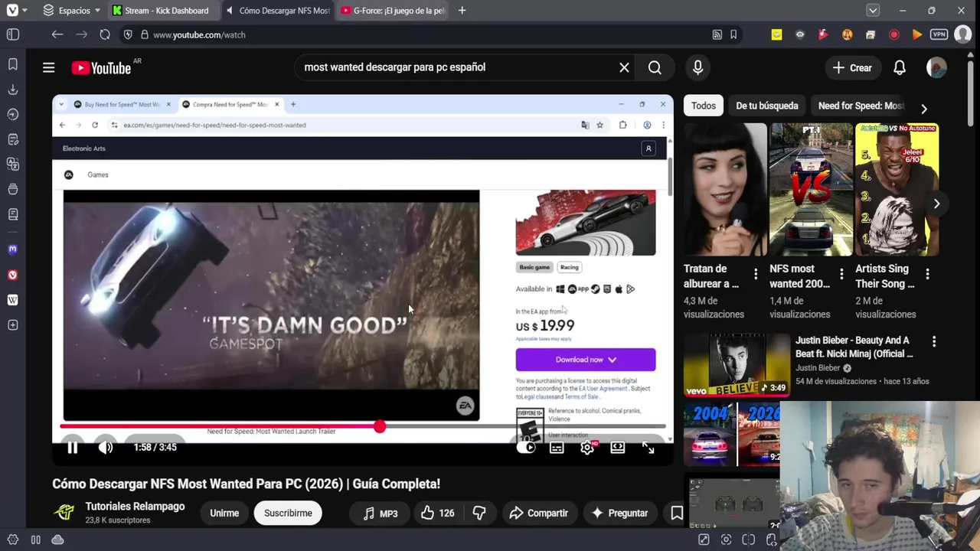
Task: Show more Shorts with the right arrow
Action: (936, 204)
